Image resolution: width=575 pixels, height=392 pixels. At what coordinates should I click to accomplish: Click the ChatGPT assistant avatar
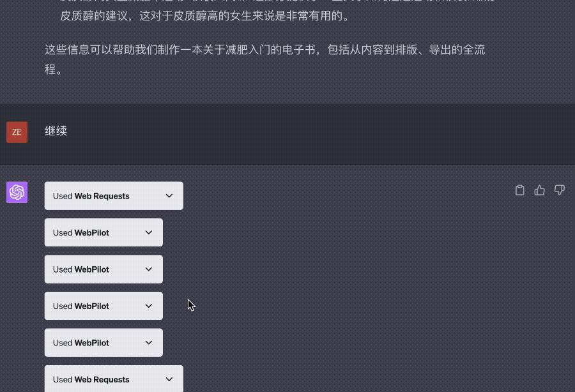point(17,192)
